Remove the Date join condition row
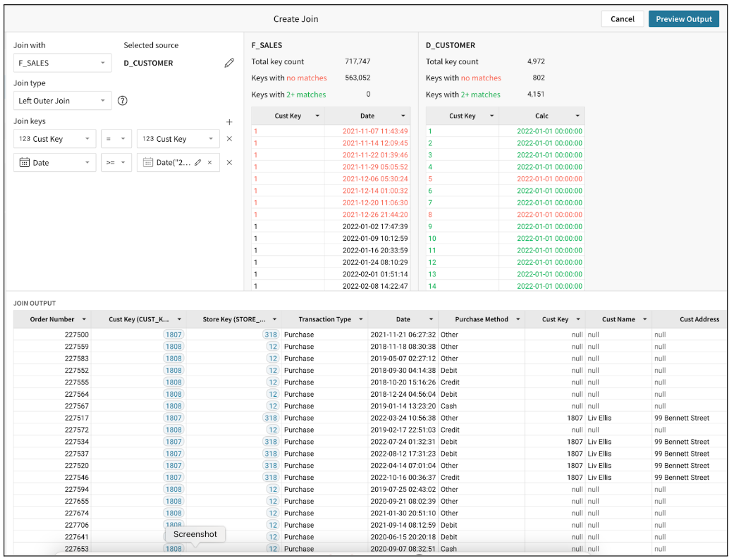731x560 pixels. (229, 162)
